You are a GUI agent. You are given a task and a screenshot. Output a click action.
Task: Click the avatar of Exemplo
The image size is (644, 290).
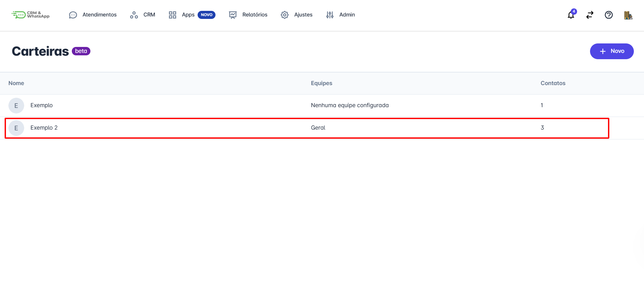pos(16,106)
